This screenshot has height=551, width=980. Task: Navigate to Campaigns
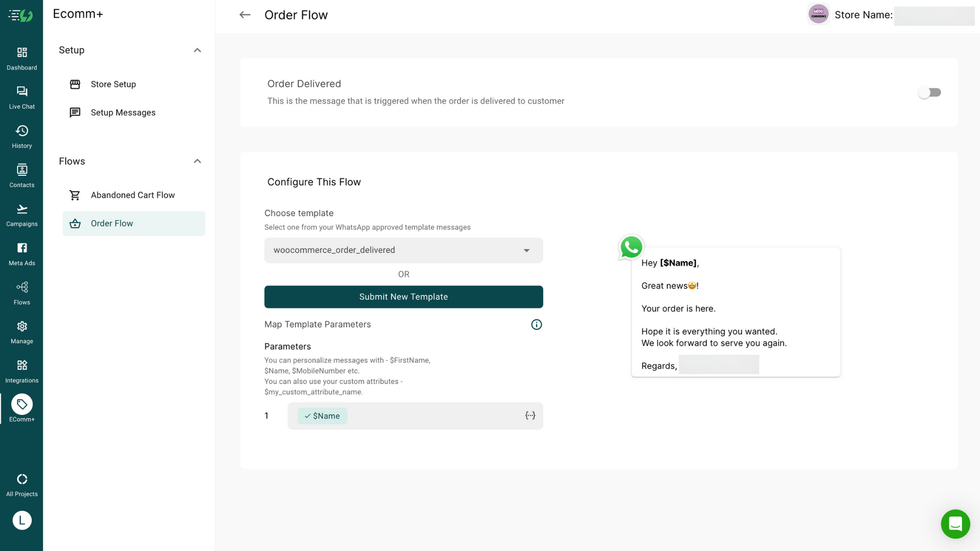pos(22,214)
